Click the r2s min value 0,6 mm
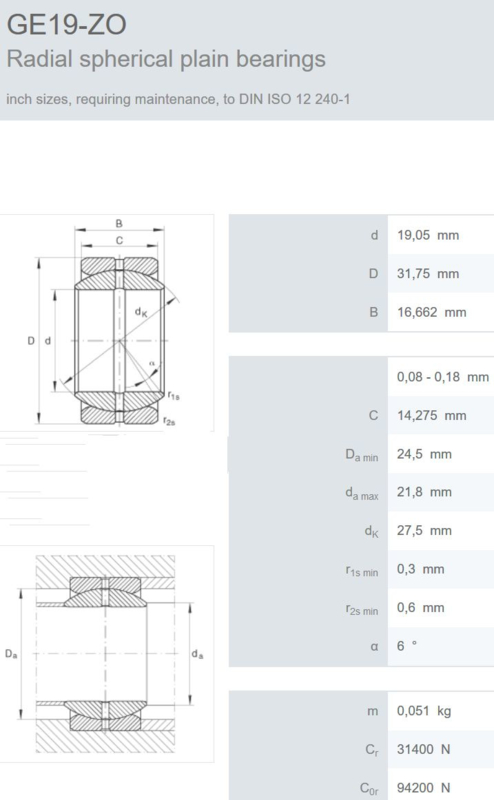Screen dimensions: 494x800 421,608
